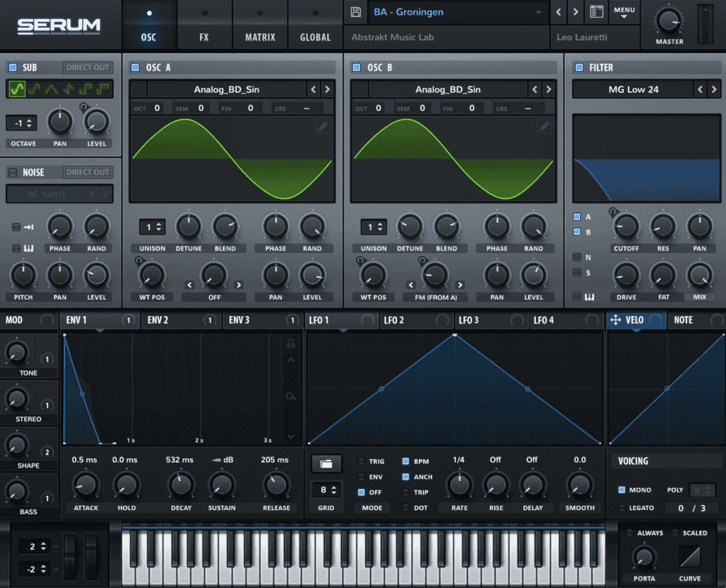Click the envelope lock icon

291,344
